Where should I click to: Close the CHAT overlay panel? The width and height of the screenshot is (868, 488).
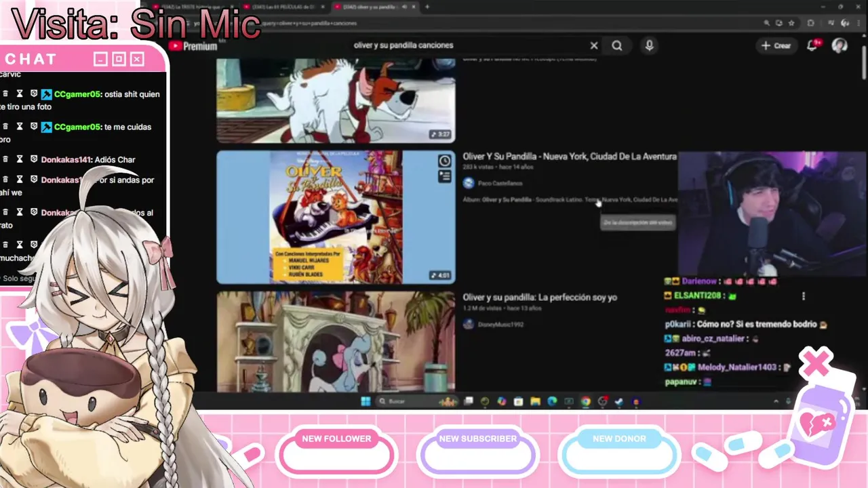tap(137, 59)
